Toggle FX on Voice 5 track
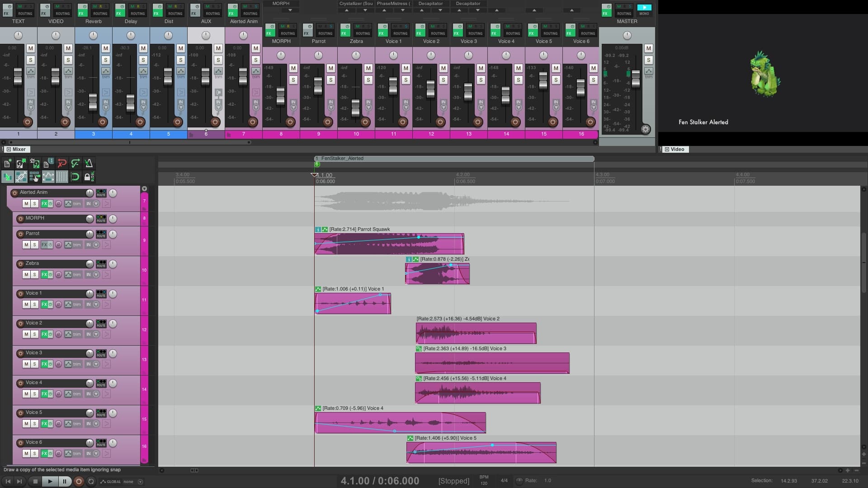 click(44, 424)
